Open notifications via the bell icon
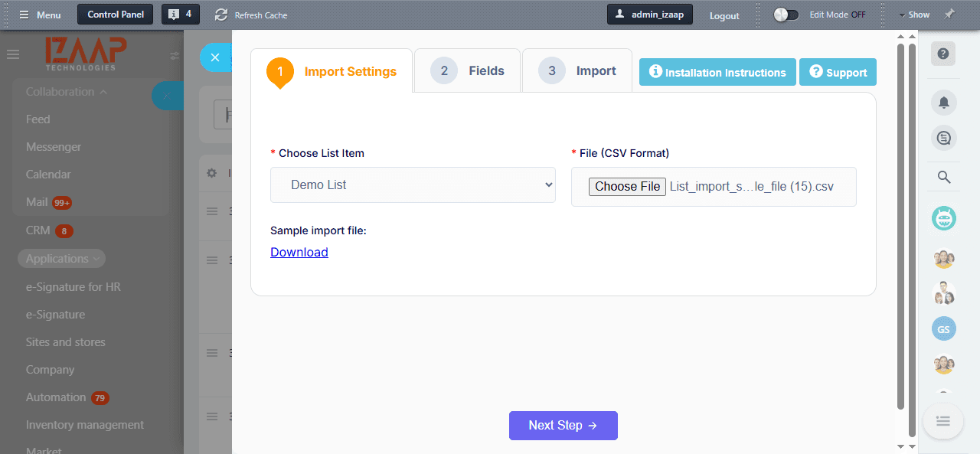Image resolution: width=980 pixels, height=454 pixels. tap(943, 102)
